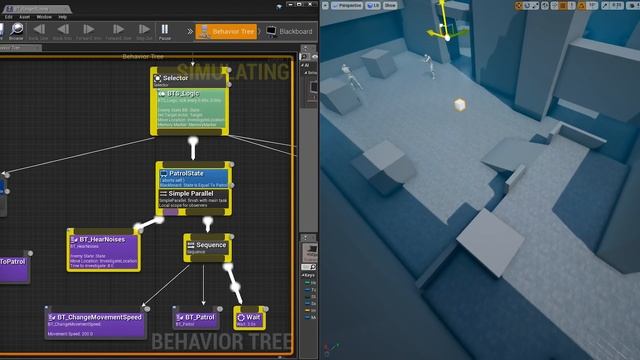Select the Wait task node
Image resolution: width=640 pixels, height=360 pixels.
pyautogui.click(x=250, y=319)
